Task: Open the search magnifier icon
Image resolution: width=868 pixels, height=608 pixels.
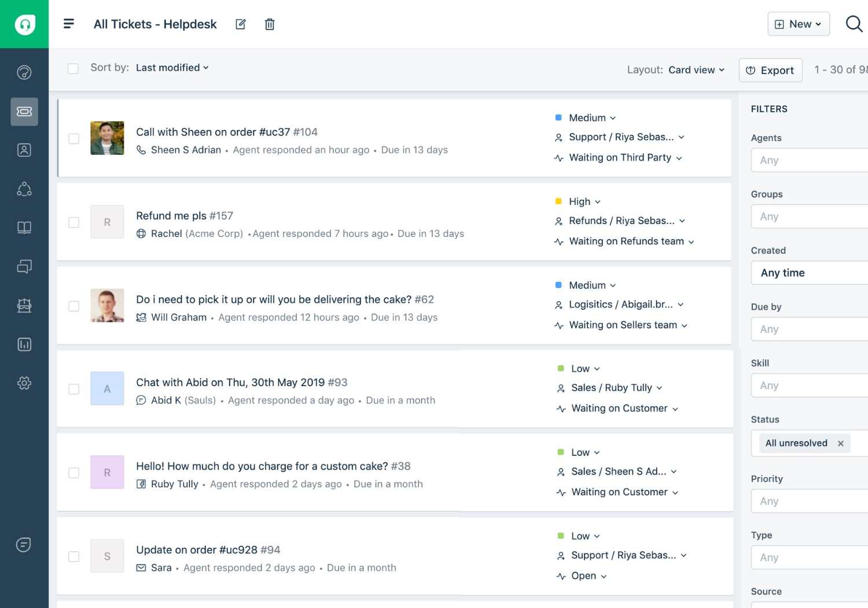Action: click(x=854, y=24)
